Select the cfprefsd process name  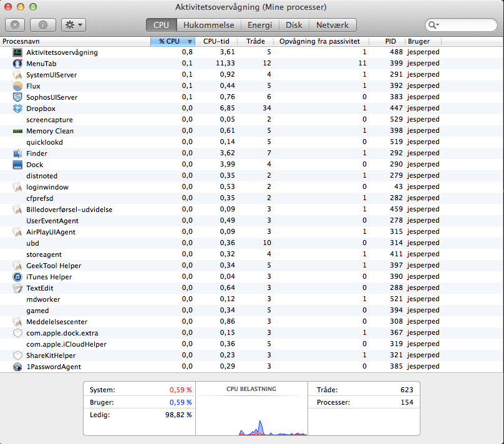pos(39,198)
